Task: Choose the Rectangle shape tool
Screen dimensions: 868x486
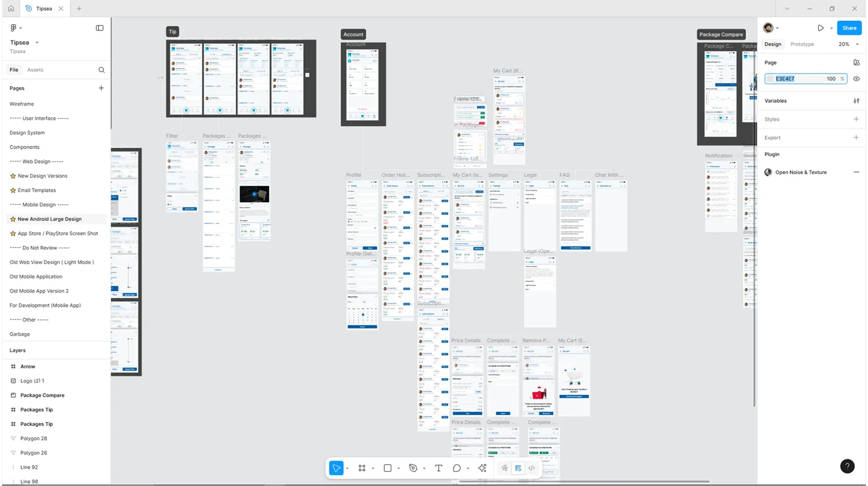Action: pos(388,468)
